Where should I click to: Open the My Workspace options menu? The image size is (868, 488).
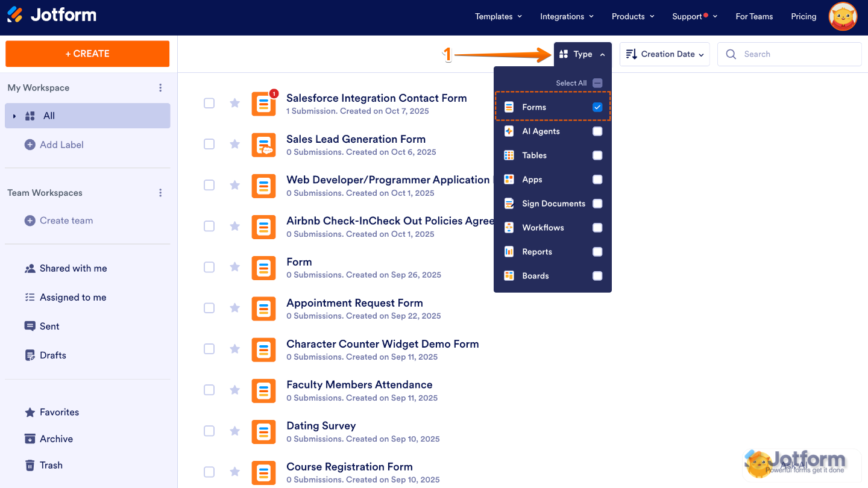coord(160,87)
